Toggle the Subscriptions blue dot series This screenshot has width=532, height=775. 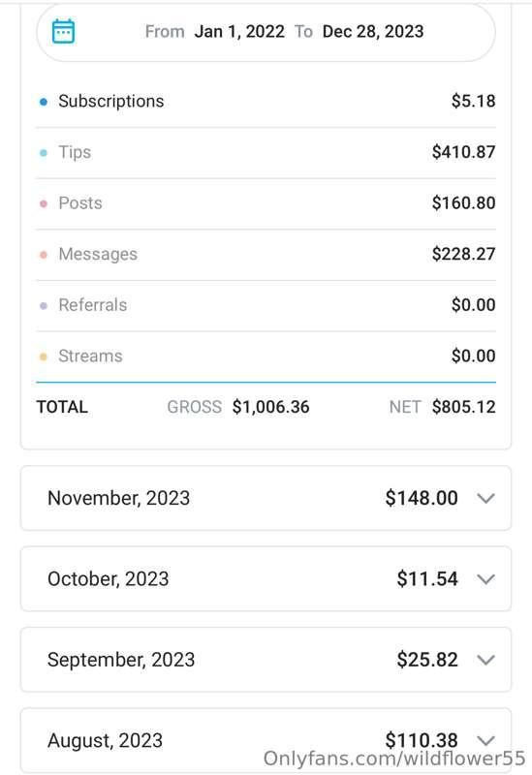pyautogui.click(x=44, y=102)
